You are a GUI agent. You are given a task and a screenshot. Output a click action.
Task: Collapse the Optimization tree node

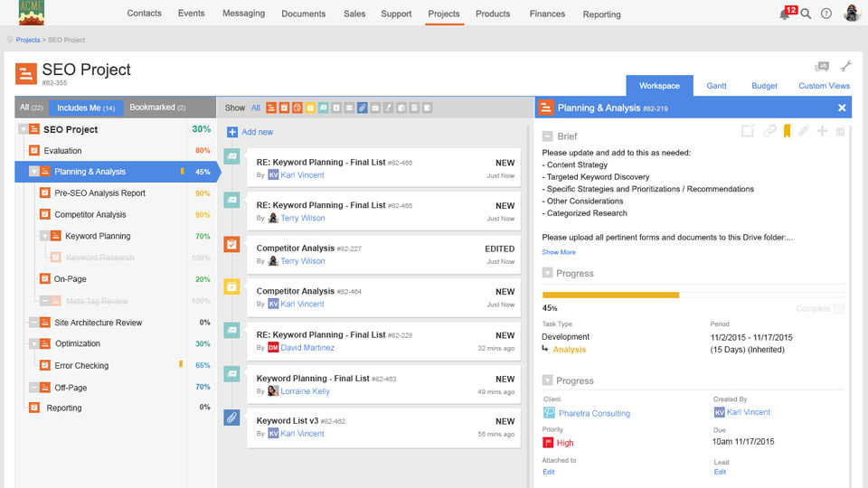click(33, 343)
